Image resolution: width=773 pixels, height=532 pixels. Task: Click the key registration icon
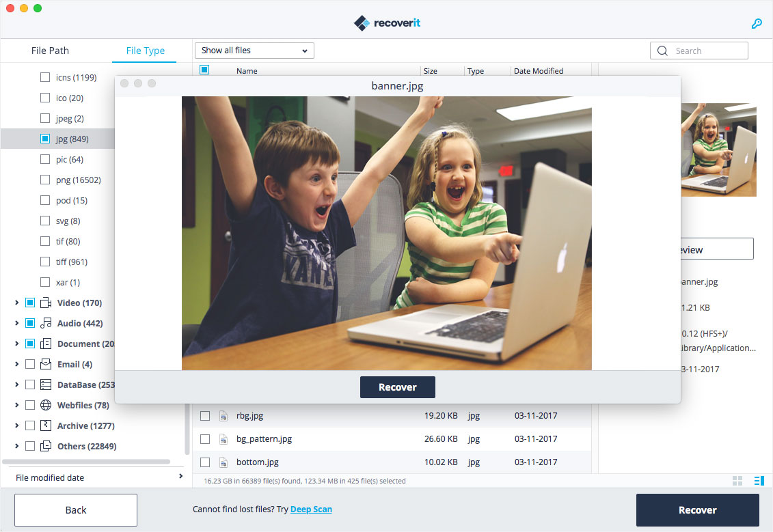[757, 24]
